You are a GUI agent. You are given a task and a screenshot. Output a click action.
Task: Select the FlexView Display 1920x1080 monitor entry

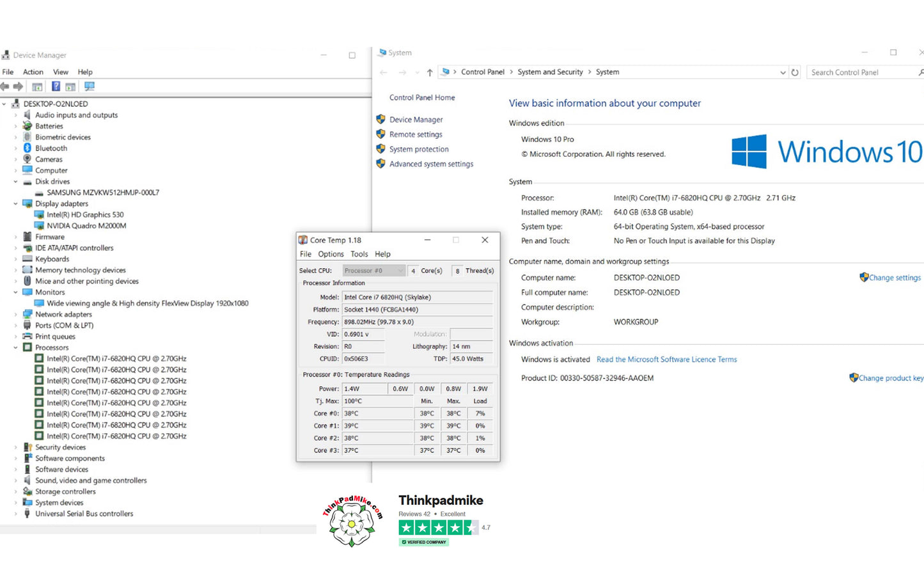[x=148, y=303]
